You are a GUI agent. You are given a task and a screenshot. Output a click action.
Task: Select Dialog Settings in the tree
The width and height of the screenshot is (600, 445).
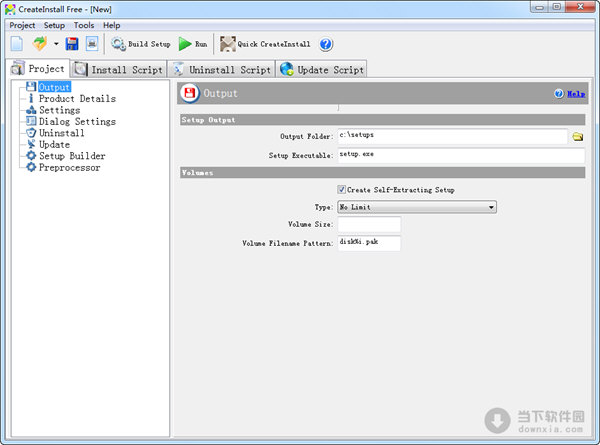point(77,122)
